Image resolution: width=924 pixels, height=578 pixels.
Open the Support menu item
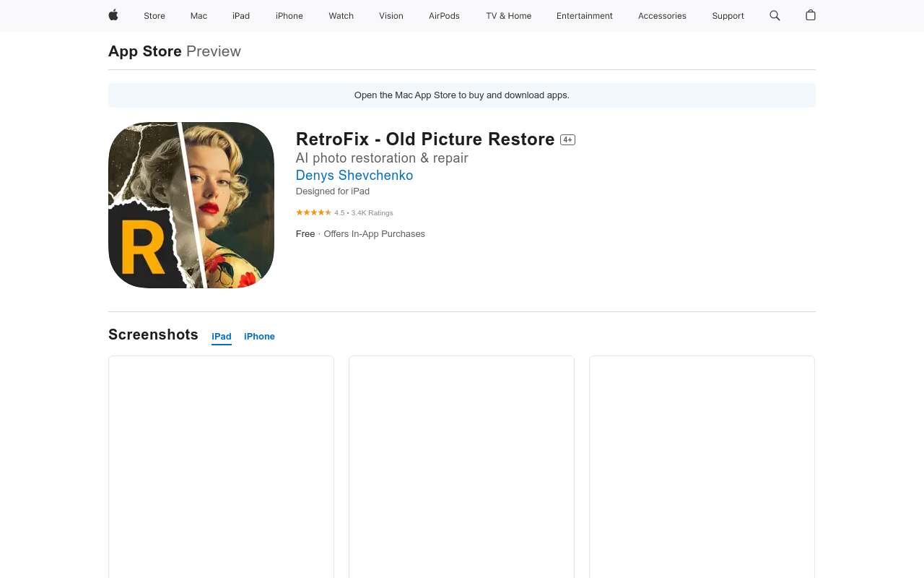(728, 16)
